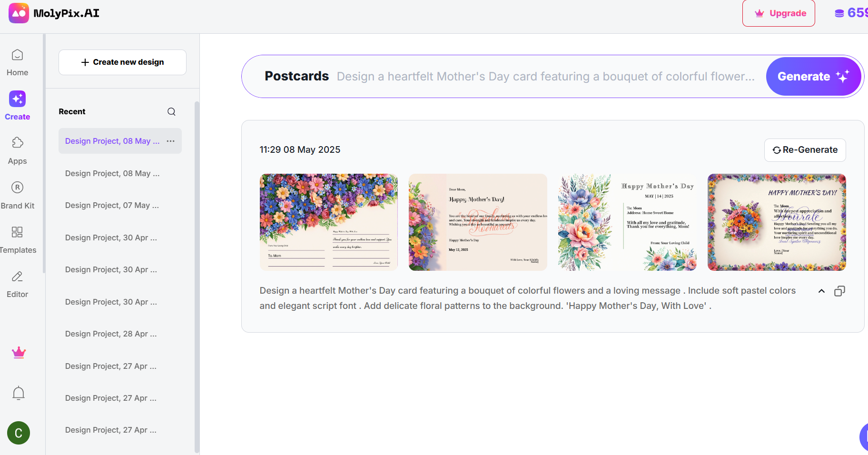
Task: Search recent projects with magnifier icon
Action: pyautogui.click(x=171, y=111)
